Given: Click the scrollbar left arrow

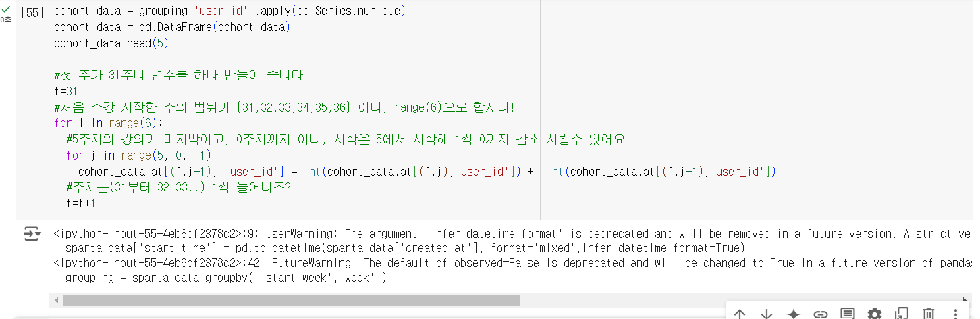Looking at the screenshot, I should [x=57, y=299].
